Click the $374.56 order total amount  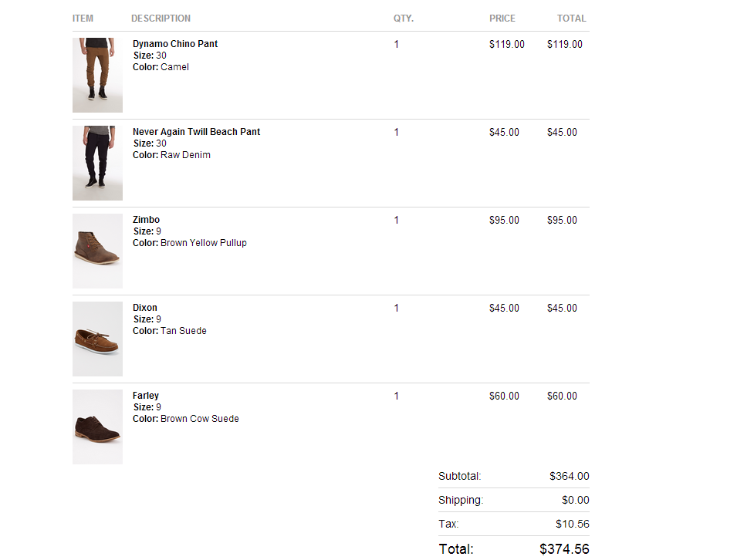(x=564, y=549)
